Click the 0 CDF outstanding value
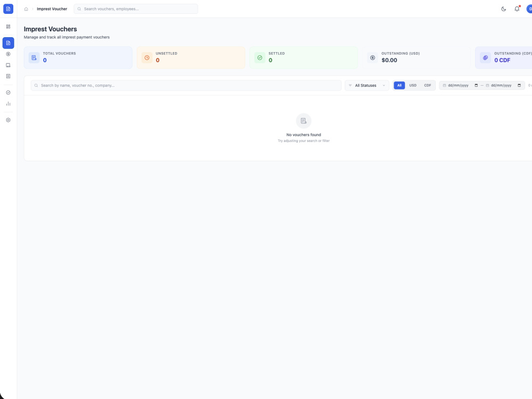The width and height of the screenshot is (532, 399). coord(502,61)
